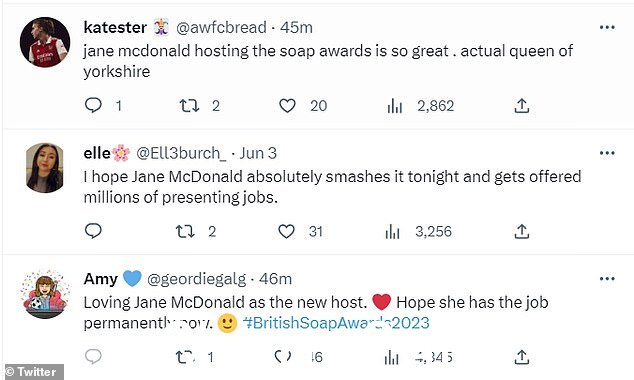Open more options on katester's tweet

[607, 27]
